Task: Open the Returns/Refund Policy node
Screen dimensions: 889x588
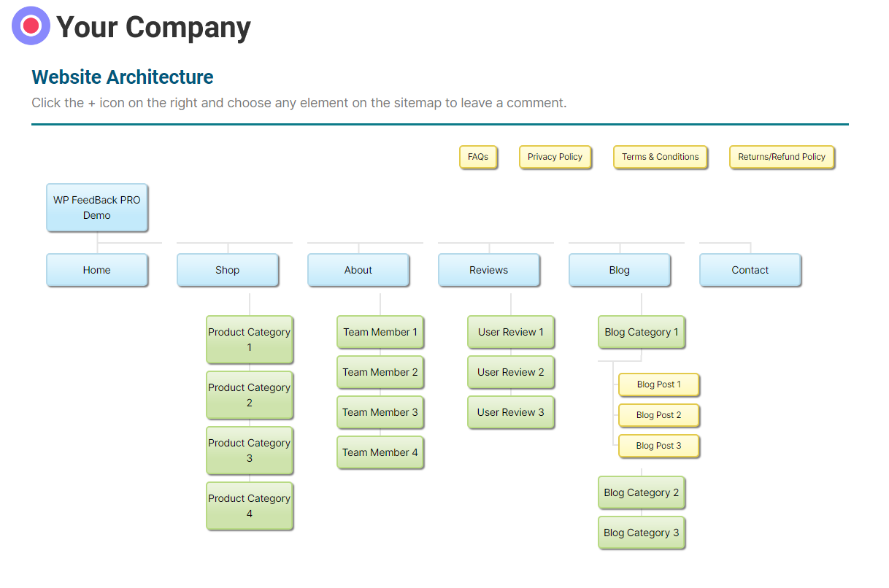Action: pos(782,157)
